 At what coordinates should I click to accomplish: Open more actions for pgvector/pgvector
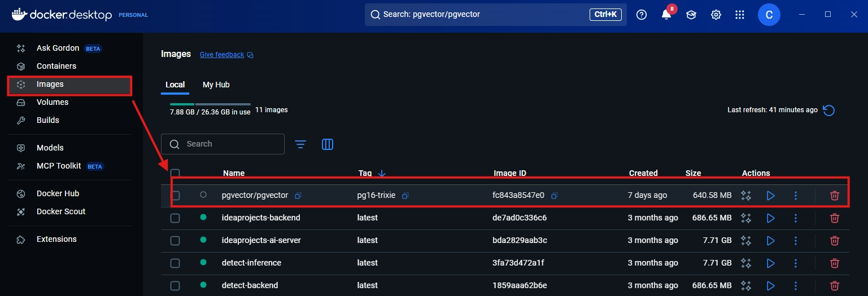pos(796,196)
